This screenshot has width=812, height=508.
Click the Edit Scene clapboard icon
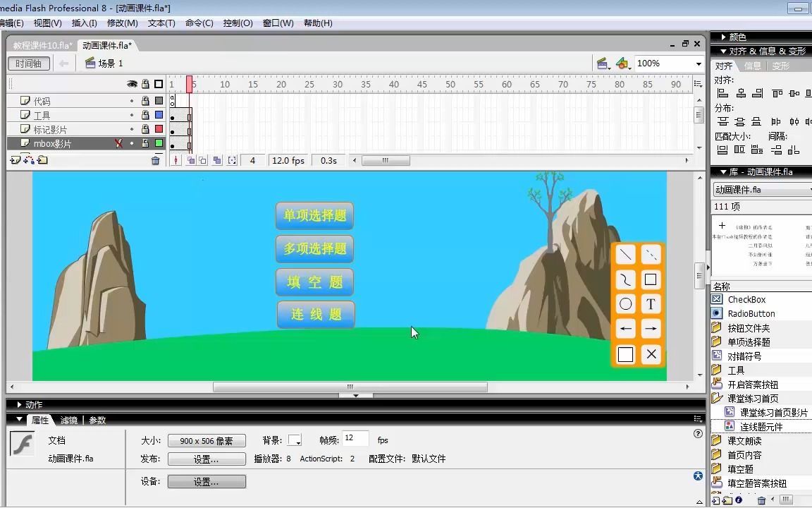603,64
